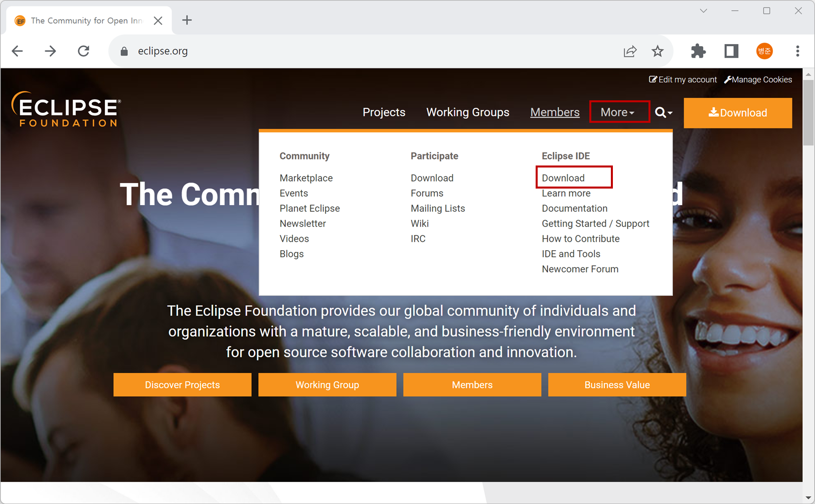Image resolution: width=815 pixels, height=504 pixels.
Task: Open the Projects navigation item
Action: click(384, 112)
